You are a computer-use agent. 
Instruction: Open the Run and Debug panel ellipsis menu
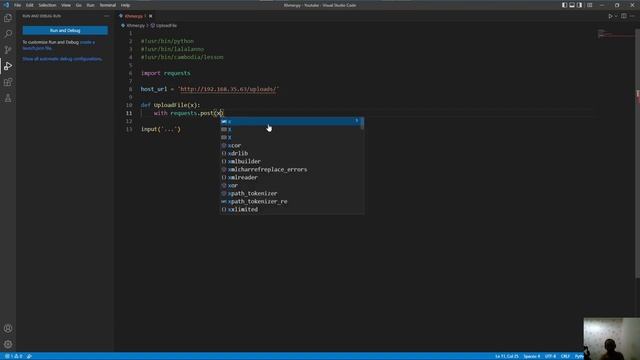tap(107, 16)
